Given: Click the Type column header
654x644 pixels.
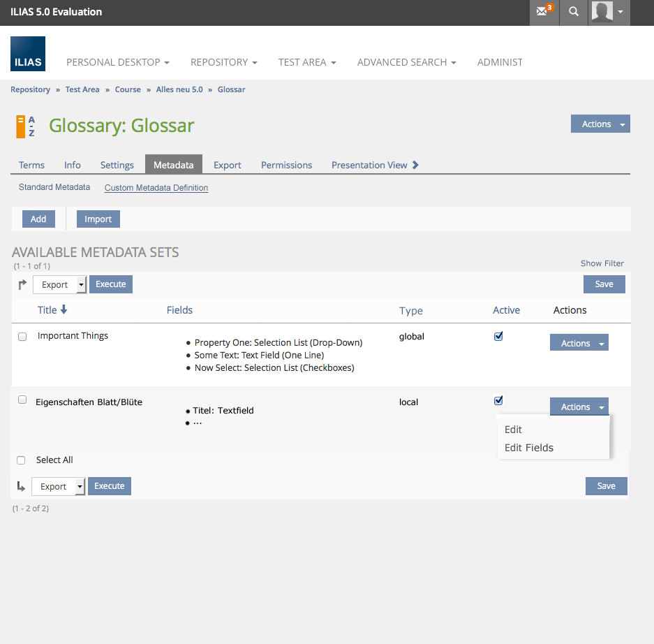Looking at the screenshot, I should 411,311.
